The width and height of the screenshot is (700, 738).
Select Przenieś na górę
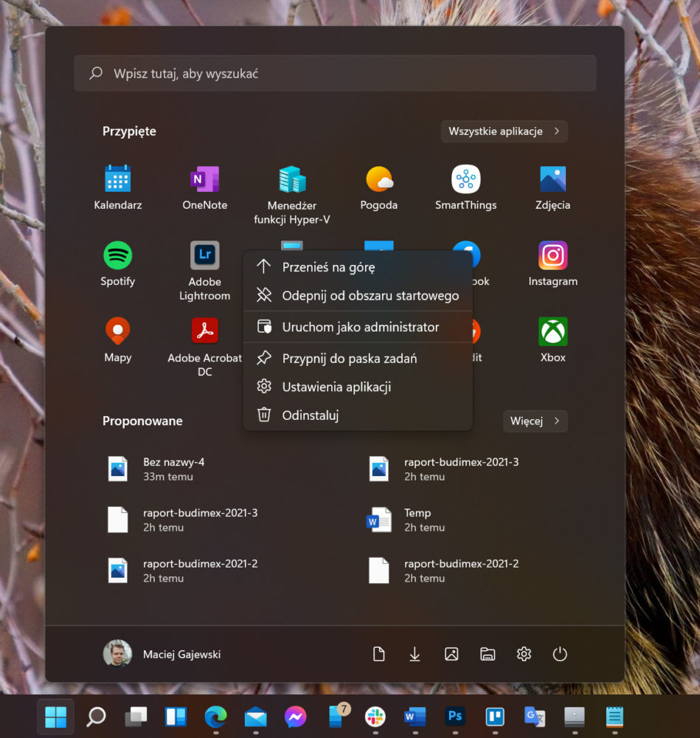click(x=358, y=267)
